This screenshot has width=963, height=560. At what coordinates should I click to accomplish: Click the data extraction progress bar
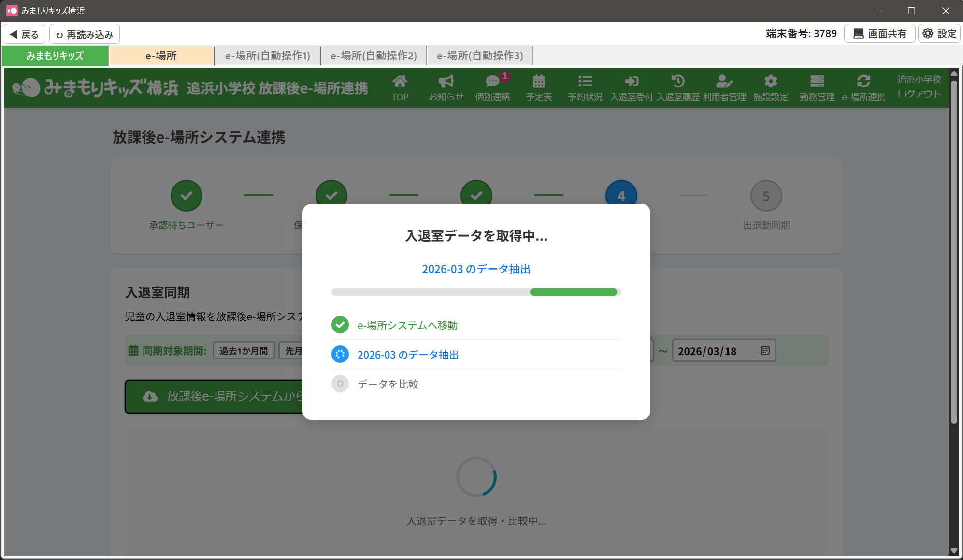pyautogui.click(x=476, y=292)
